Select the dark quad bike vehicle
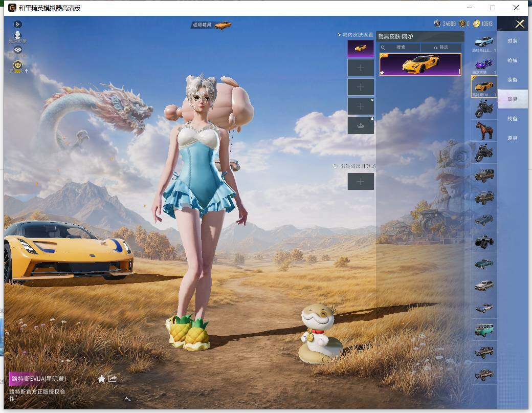 484,153
